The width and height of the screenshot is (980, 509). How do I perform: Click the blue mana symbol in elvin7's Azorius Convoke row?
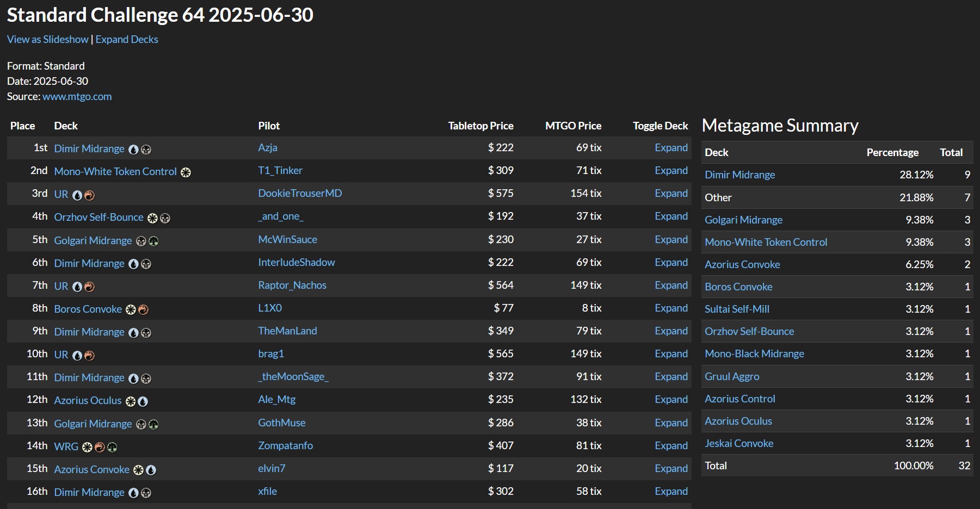pos(151,470)
